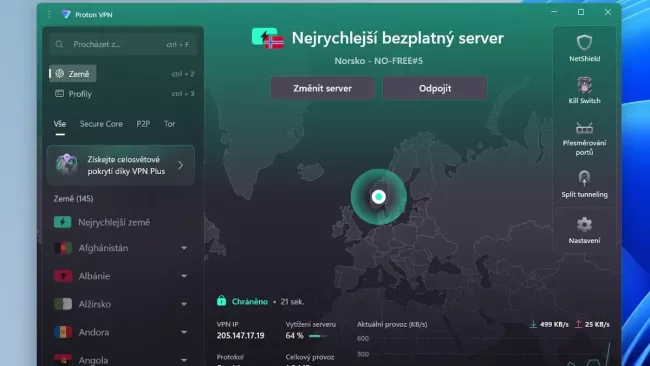Click the search magnifier icon
The width and height of the screenshot is (650, 366).
59,44
